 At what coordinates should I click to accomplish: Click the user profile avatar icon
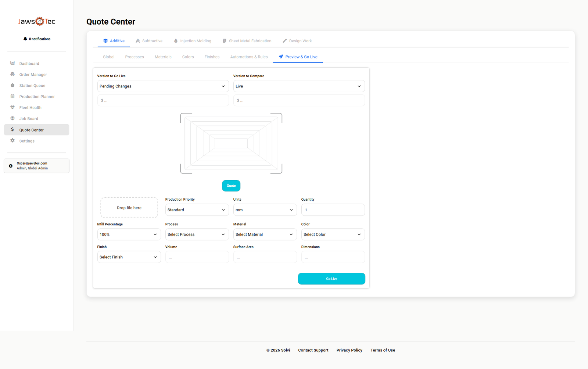coord(11,166)
